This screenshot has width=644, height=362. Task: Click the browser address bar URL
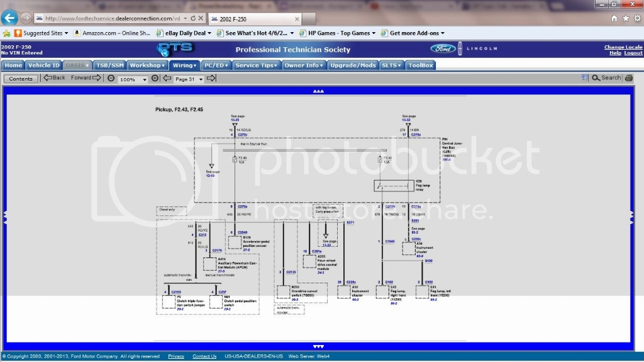[113, 18]
